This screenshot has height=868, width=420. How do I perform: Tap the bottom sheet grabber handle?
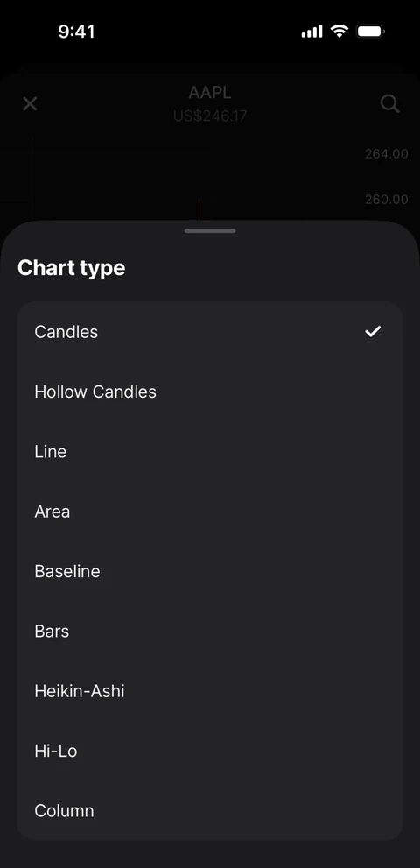click(x=210, y=231)
